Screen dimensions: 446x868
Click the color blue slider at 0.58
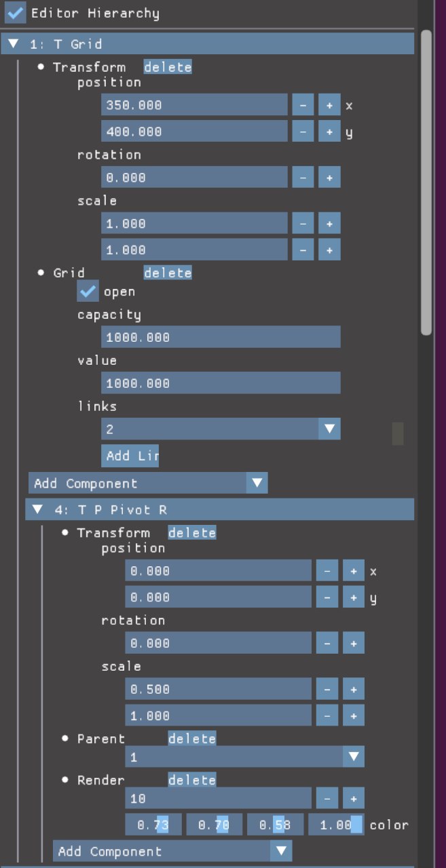tap(275, 825)
